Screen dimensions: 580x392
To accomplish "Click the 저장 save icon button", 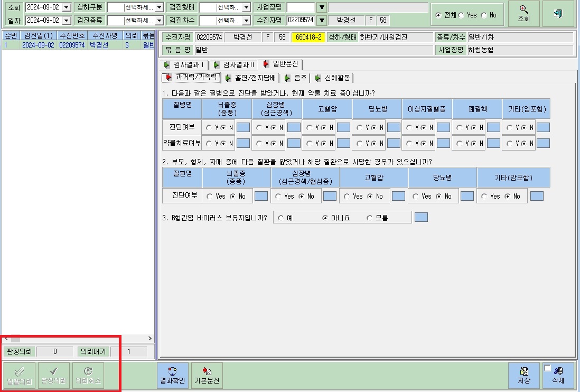I will tap(524, 375).
